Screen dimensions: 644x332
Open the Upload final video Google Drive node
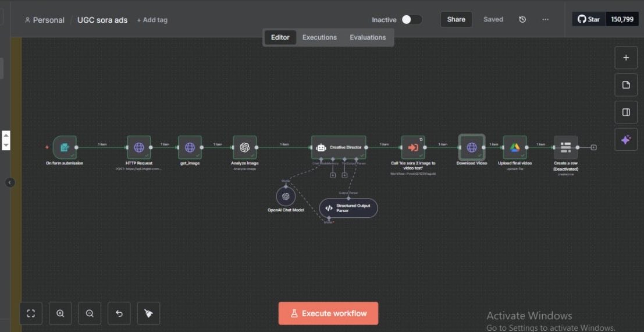coord(515,147)
